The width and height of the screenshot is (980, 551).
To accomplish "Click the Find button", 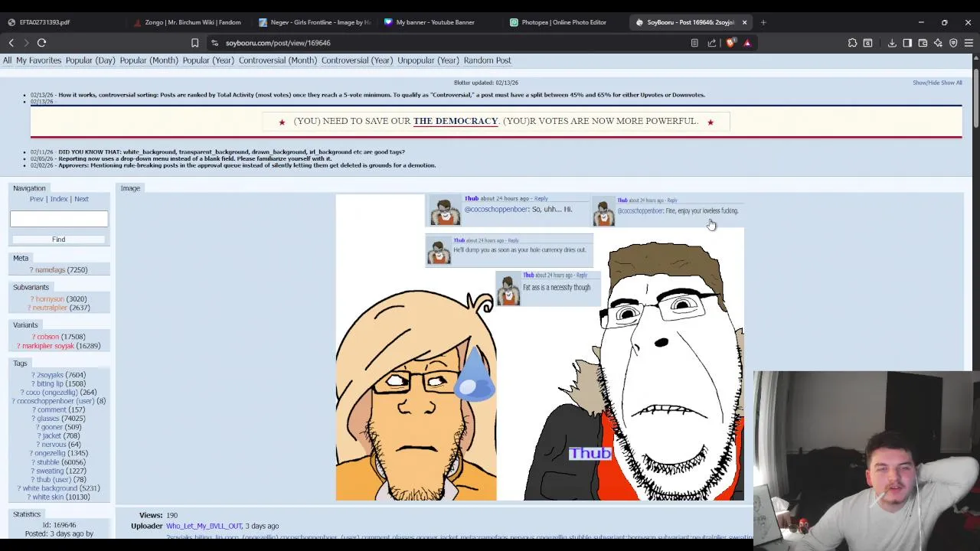I will point(59,240).
